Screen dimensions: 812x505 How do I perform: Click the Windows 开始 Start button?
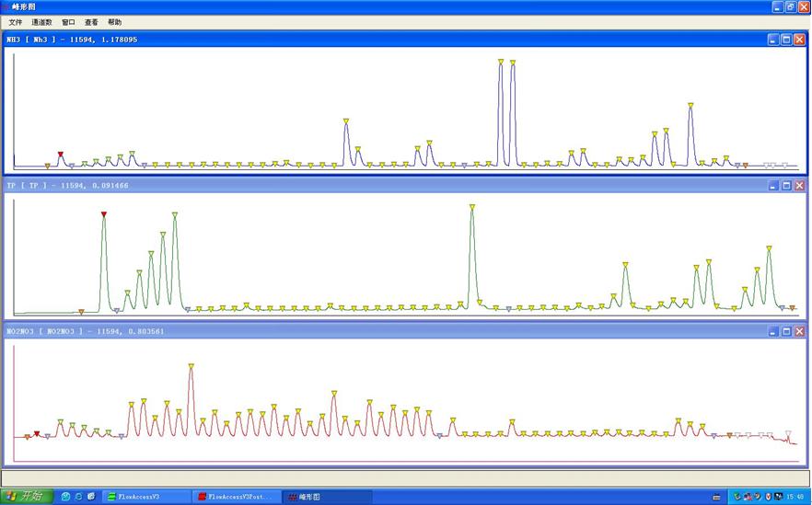(x=27, y=496)
